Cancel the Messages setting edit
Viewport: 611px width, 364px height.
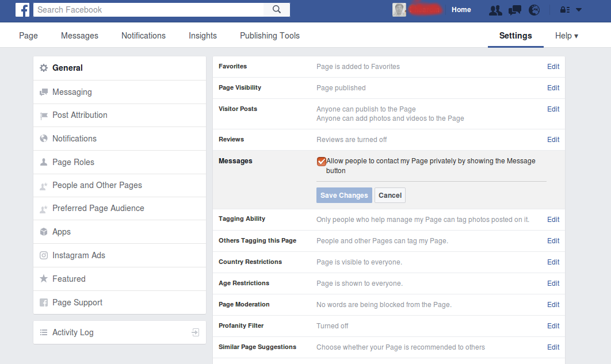[390, 196]
